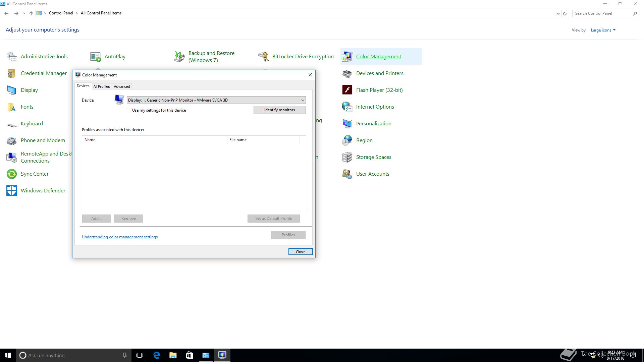Open the Storage Spaces icon
Viewport: 644px width, 362px height.
347,157
